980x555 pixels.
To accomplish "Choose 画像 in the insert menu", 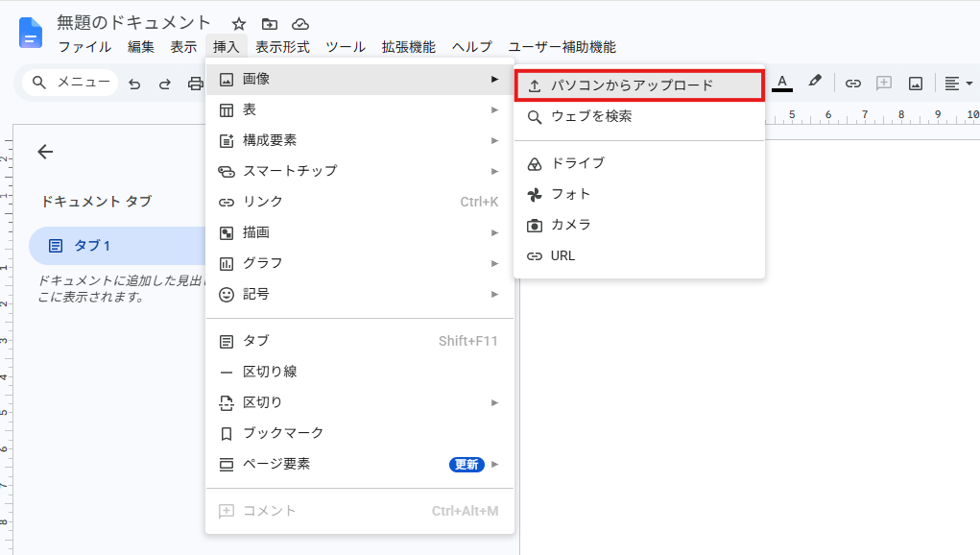I will tap(360, 80).
